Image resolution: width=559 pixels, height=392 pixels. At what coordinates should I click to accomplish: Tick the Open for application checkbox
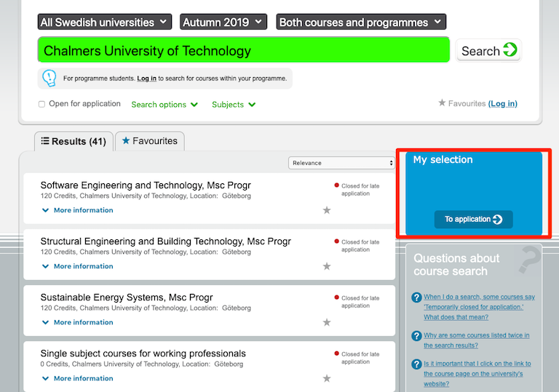tap(41, 104)
